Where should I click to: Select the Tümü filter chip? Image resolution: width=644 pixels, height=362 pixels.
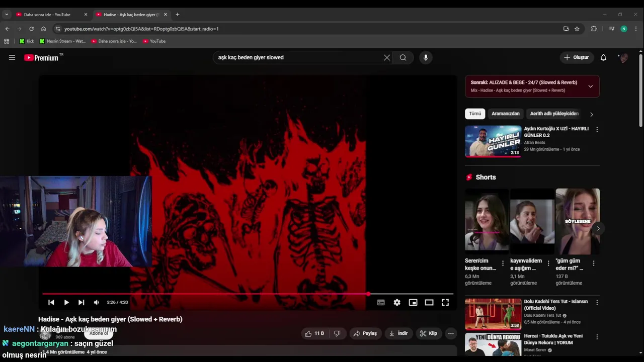[x=475, y=114]
